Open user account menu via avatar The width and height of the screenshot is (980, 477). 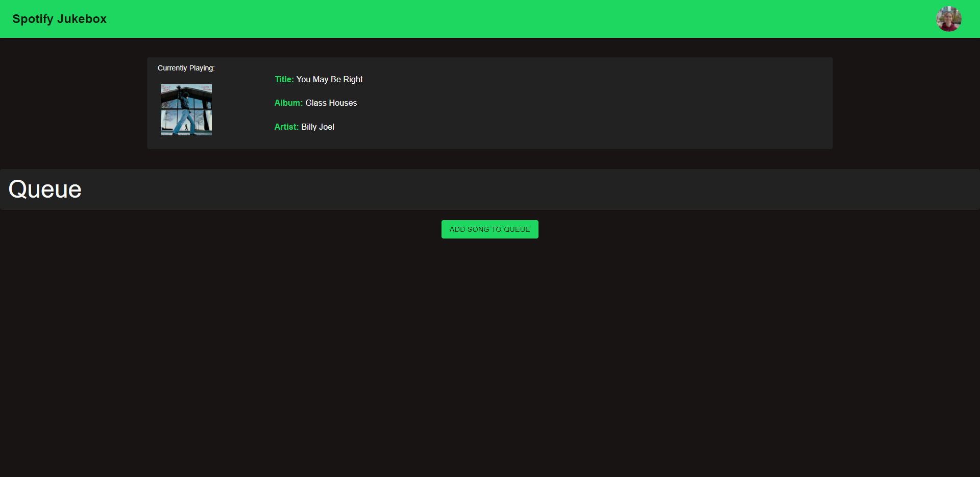coord(948,19)
